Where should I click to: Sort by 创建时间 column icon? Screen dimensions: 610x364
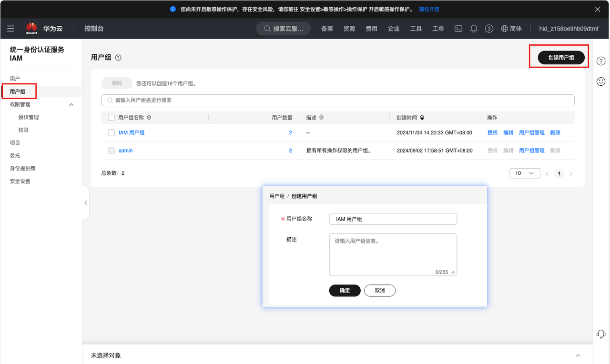click(x=422, y=117)
